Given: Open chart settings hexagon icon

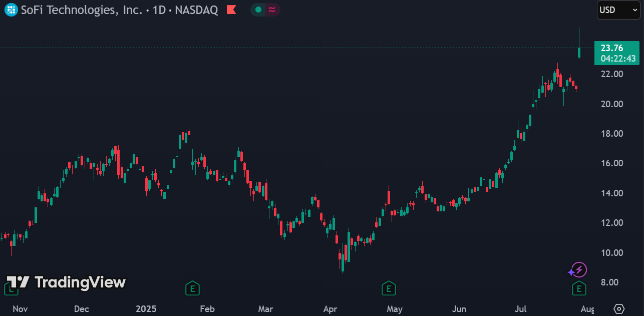Looking at the screenshot, I should pos(619,308).
